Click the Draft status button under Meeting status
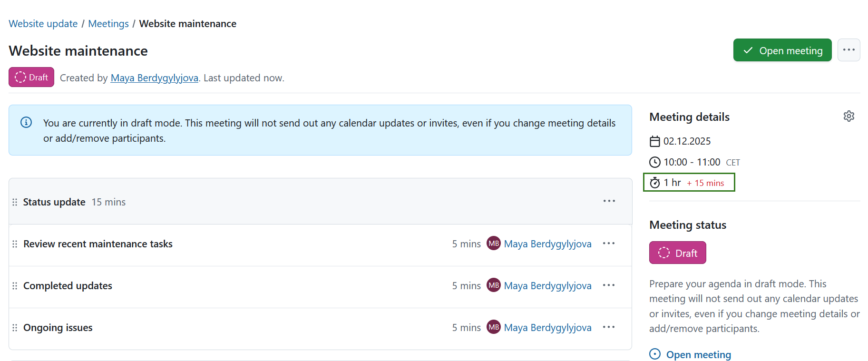The height and width of the screenshot is (361, 868). [677, 253]
